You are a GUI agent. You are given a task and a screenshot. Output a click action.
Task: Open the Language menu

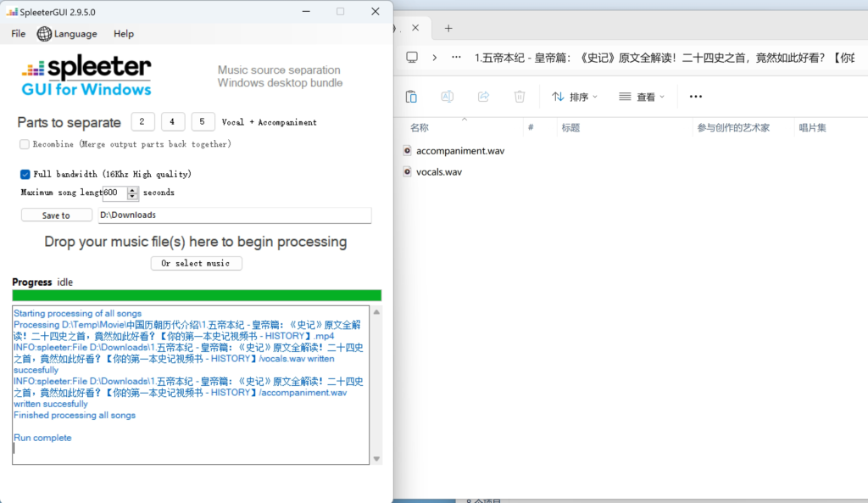(x=68, y=34)
